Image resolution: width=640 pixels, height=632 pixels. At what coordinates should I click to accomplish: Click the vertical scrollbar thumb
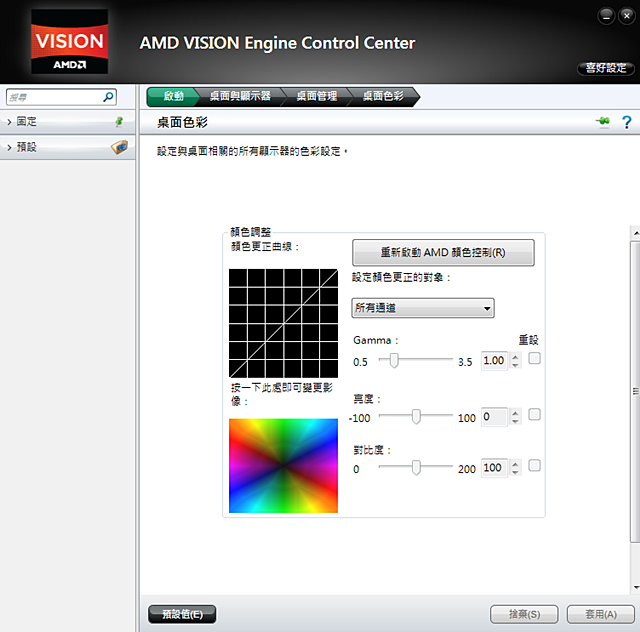pyautogui.click(x=636, y=392)
